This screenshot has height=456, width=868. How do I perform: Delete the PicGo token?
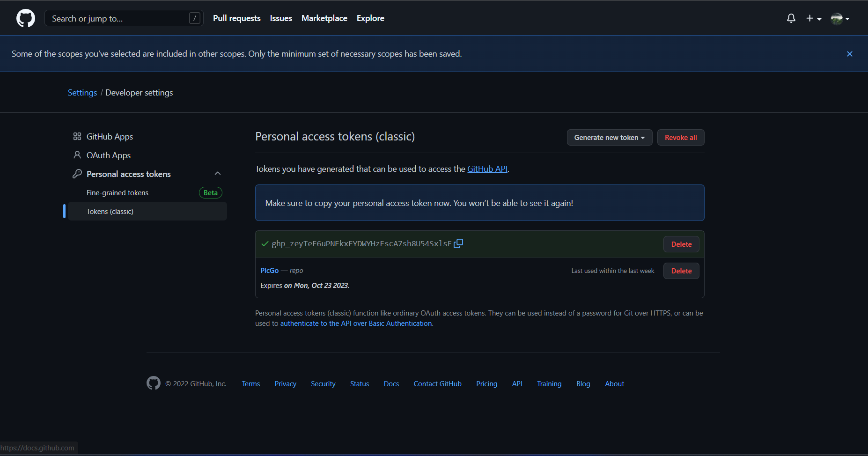pyautogui.click(x=681, y=271)
